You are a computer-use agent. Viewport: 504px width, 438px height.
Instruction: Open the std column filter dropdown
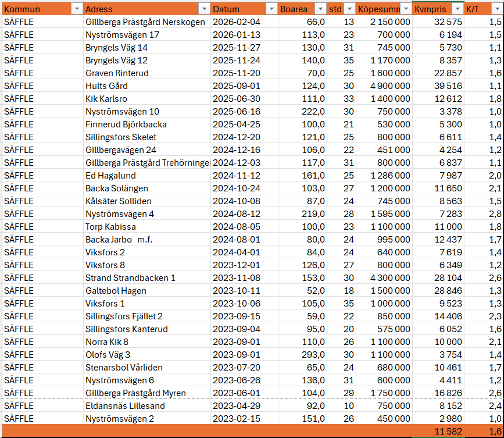[349, 9]
